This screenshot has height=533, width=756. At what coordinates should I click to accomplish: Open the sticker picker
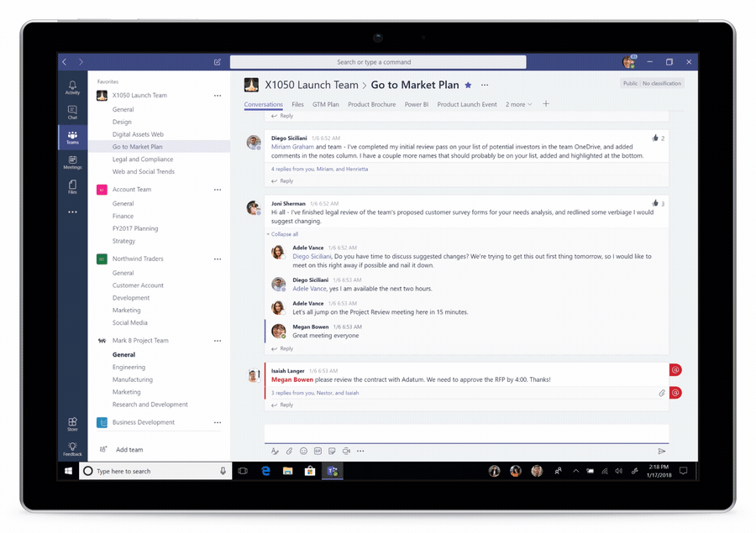[332, 451]
